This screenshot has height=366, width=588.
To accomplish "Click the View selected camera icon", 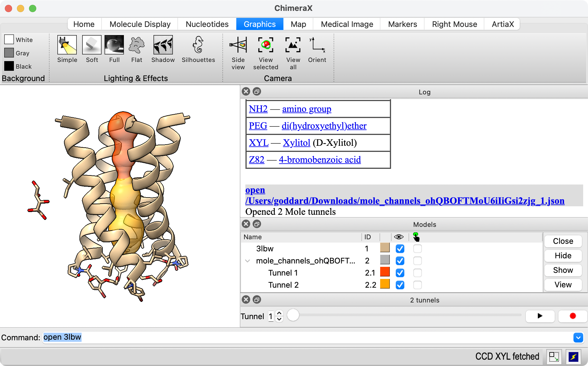I will coord(266,45).
